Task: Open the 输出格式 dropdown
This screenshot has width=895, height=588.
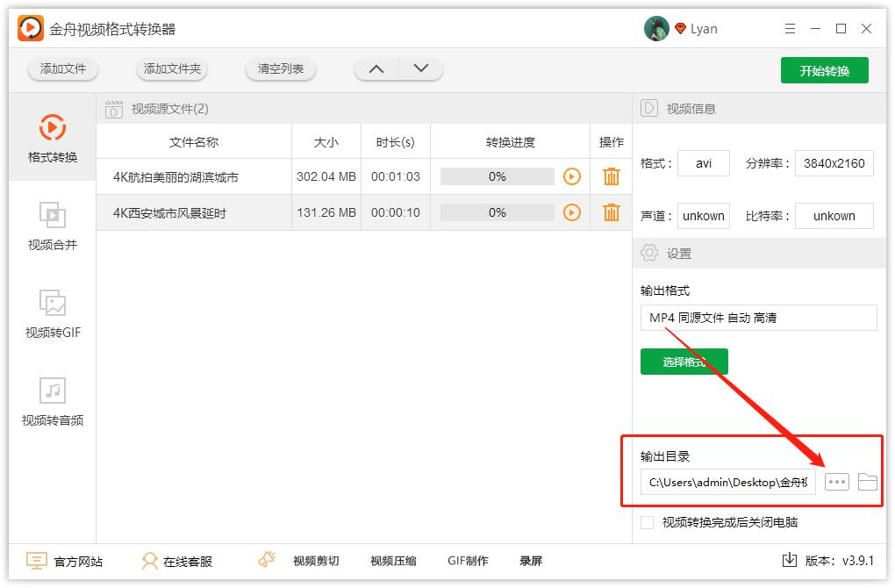Action: click(x=758, y=317)
